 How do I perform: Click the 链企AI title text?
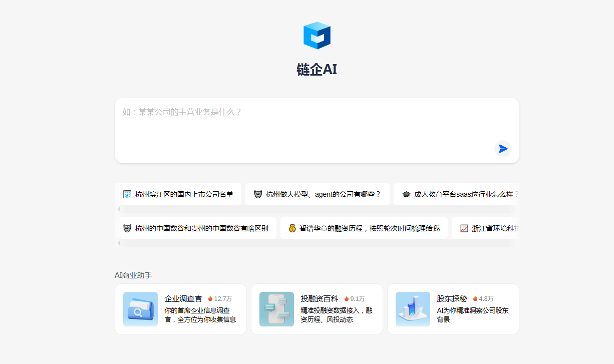(317, 70)
